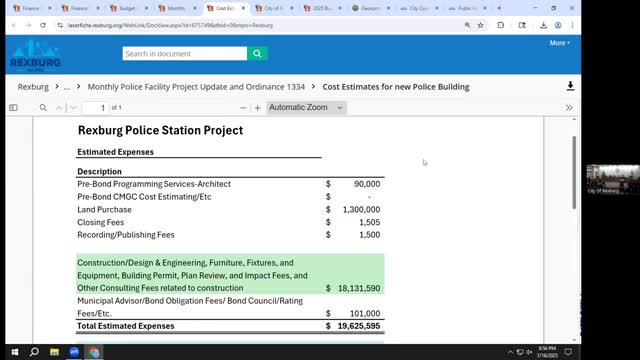
Task: Click the Pre-Bond Programming Services-Architect label
Action: [x=154, y=184]
